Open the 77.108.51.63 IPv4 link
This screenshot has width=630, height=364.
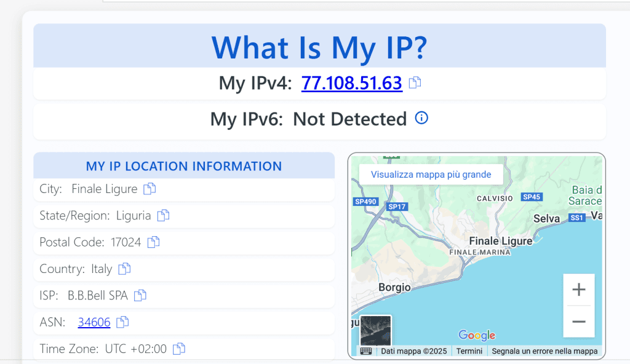351,83
